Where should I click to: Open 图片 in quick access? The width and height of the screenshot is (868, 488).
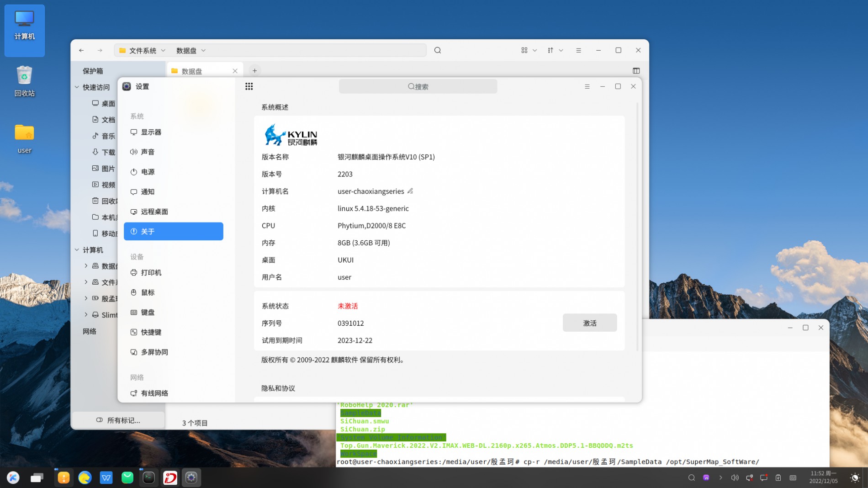104,168
